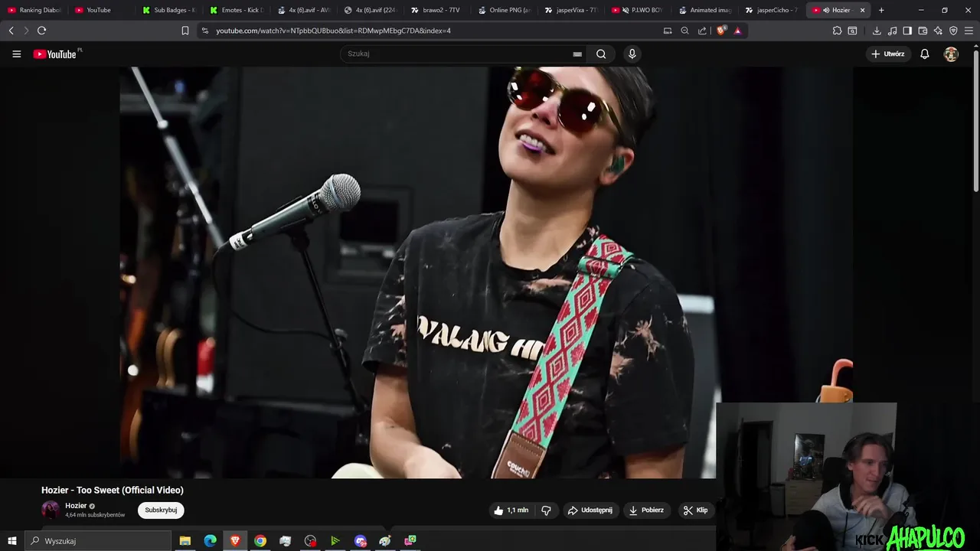
Task: Open the browser main menu
Action: point(969,31)
